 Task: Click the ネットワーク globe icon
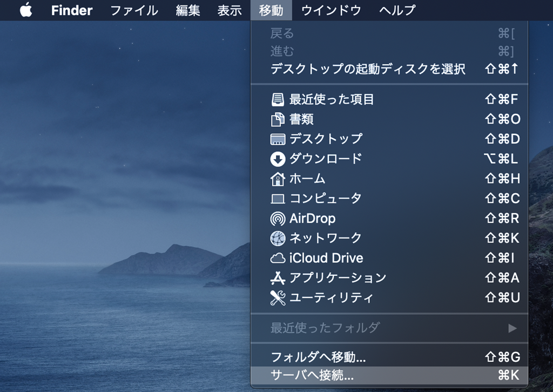[x=278, y=238]
